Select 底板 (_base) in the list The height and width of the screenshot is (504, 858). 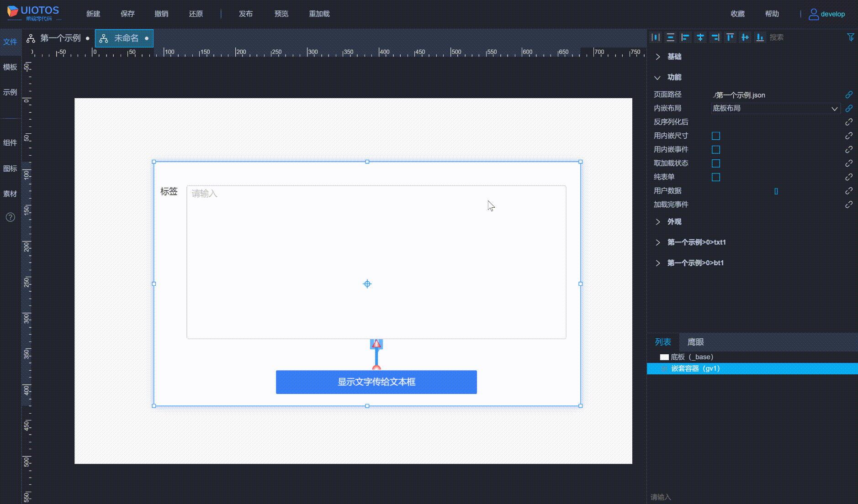752,357
